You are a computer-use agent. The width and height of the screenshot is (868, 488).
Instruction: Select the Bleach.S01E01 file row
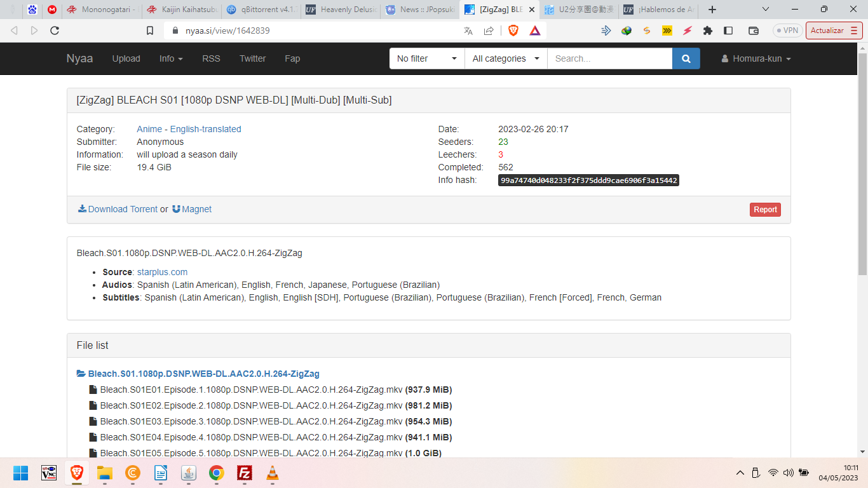271,390
